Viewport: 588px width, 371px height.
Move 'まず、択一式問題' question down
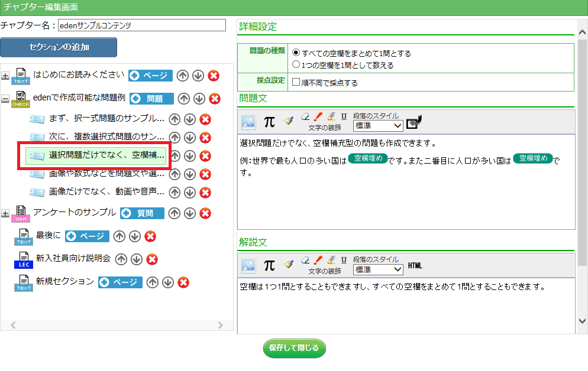click(x=190, y=119)
